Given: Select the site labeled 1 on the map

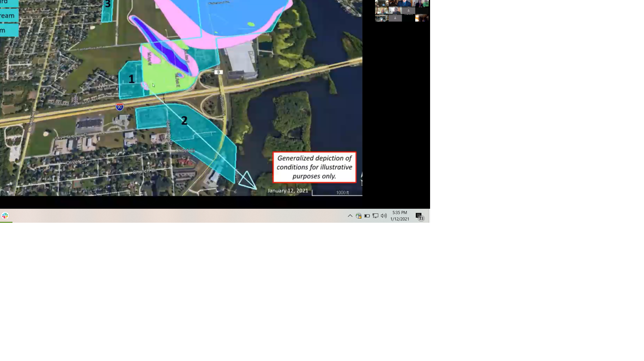Looking at the screenshot, I should [x=131, y=79].
